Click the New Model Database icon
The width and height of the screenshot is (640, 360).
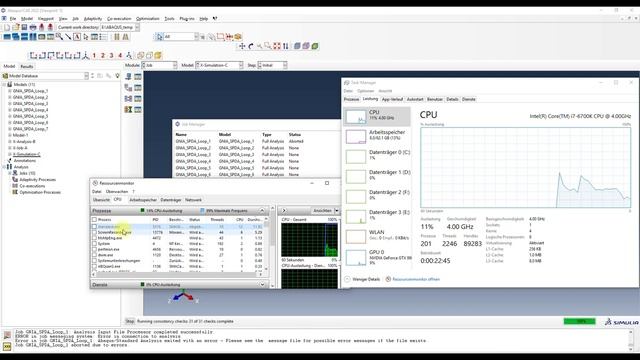click(7, 27)
